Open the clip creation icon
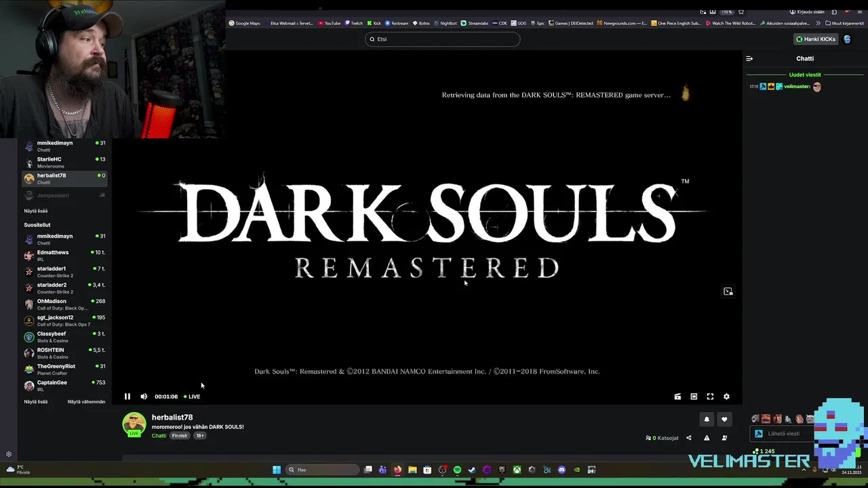The height and width of the screenshot is (488, 868). coord(677,396)
